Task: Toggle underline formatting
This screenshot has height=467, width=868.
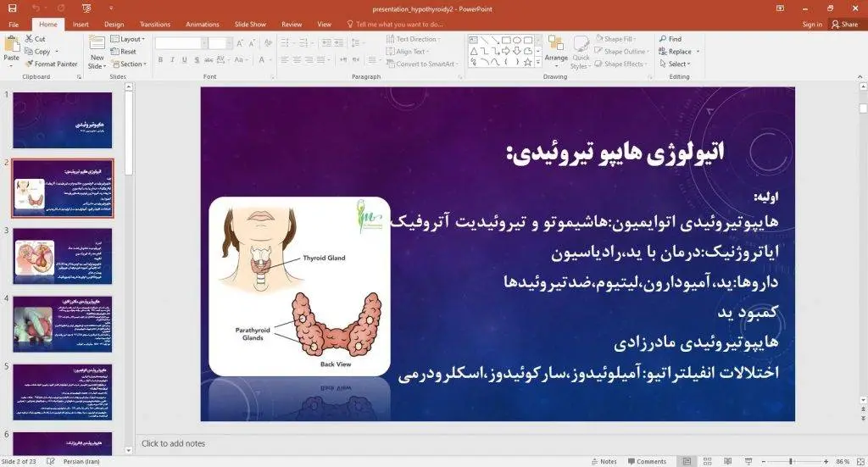Action: [x=184, y=60]
